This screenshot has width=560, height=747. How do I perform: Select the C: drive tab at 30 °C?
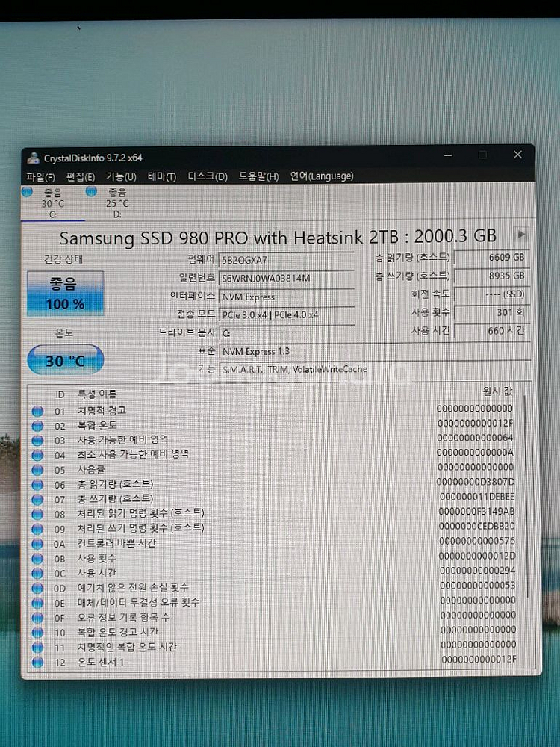coord(52,203)
